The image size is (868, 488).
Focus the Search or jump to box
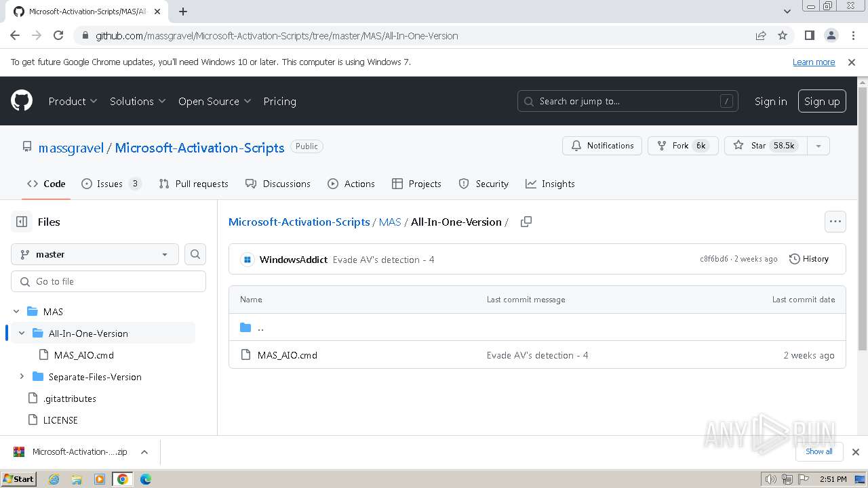(x=628, y=101)
